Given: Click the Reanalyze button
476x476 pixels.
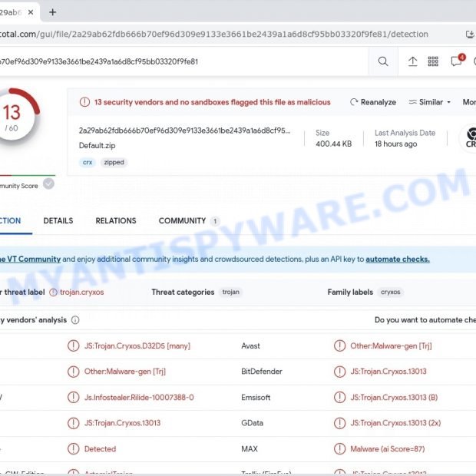Looking at the screenshot, I should pos(373,102).
